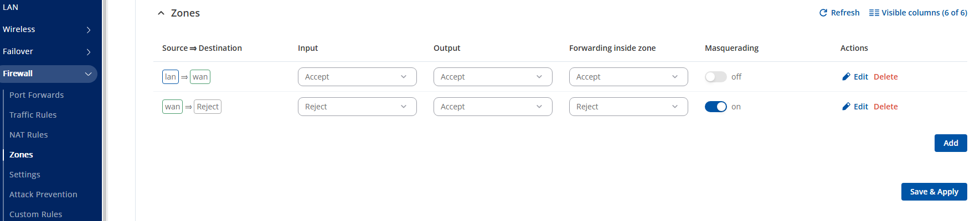
Task: Click the Refresh icon in the Zones header
Action: tap(823, 13)
